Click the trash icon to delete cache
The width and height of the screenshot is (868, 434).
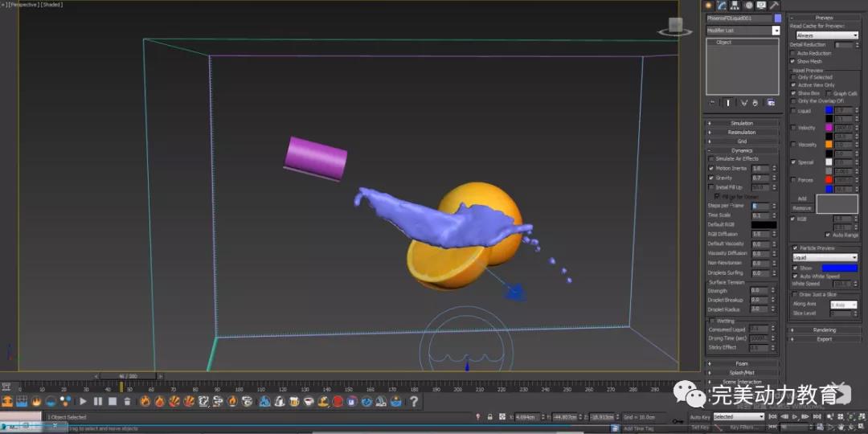click(127, 401)
